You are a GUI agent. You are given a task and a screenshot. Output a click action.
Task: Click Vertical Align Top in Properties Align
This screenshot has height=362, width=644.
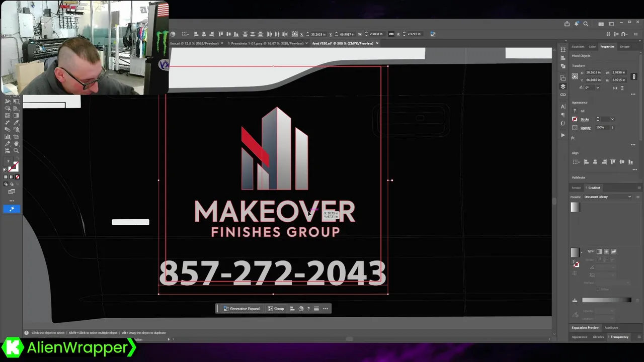point(612,162)
